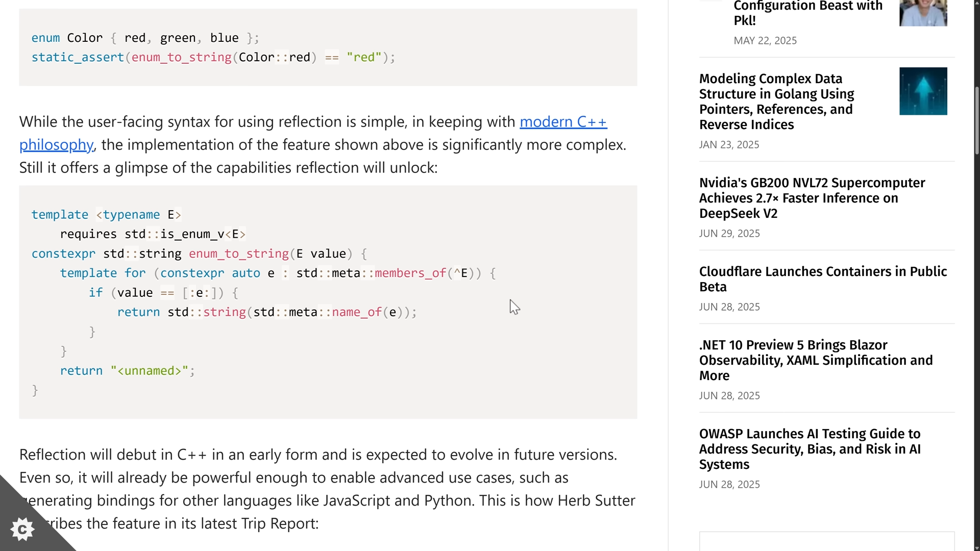The width and height of the screenshot is (980, 551).
Task: Click 'requires std::is_enum_v<E>' code line
Action: click(x=153, y=234)
